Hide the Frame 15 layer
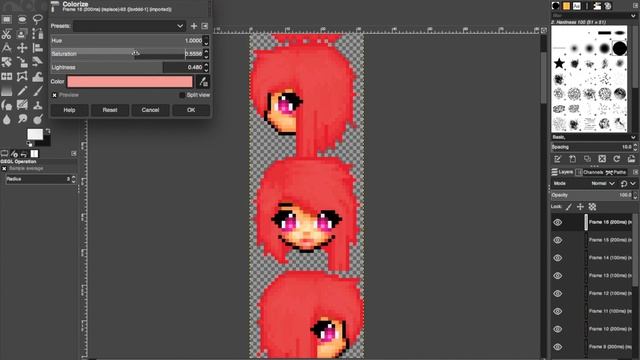This screenshot has width=640, height=360. pos(558,240)
